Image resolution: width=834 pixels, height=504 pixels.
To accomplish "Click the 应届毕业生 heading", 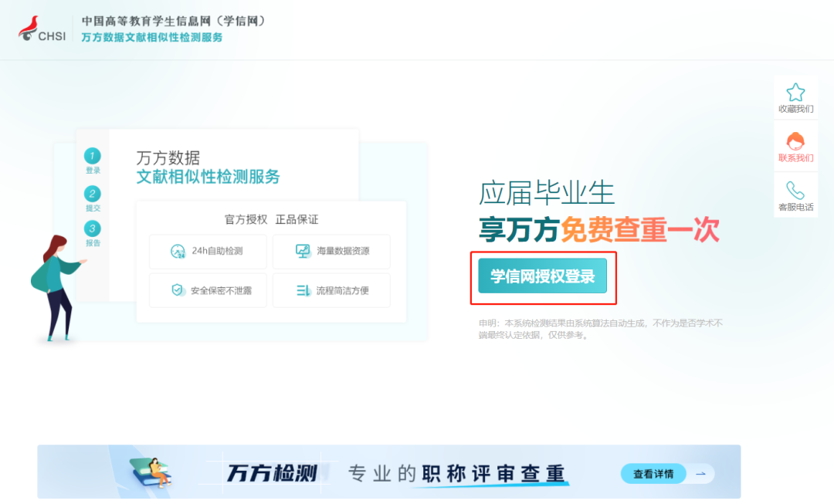I will pos(546,192).
